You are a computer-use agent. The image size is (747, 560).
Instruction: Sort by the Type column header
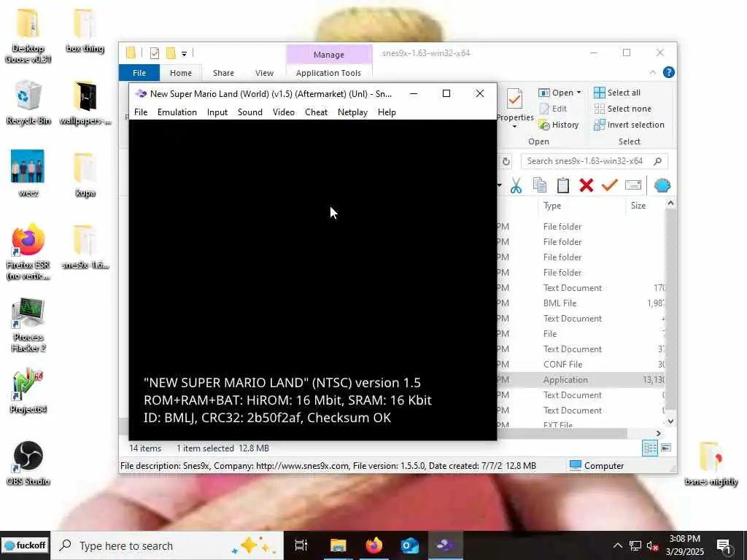point(552,206)
